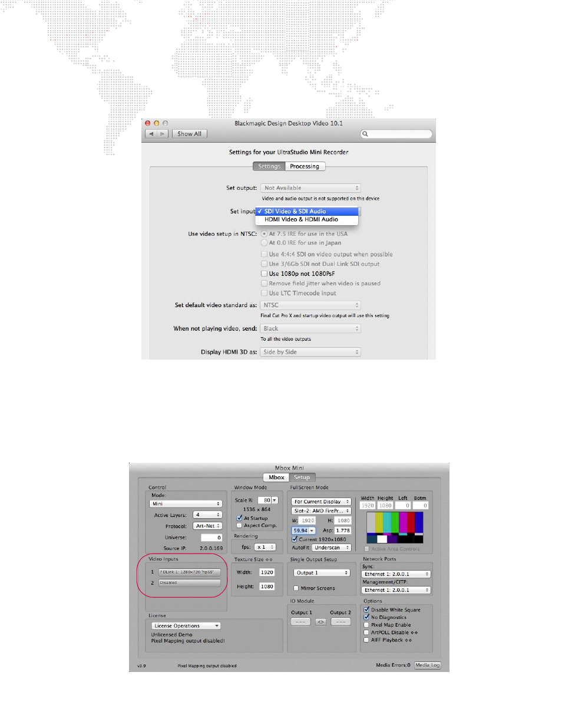Click the Scale % value field
Image resolution: width=562 pixels, height=728 pixels.
pyautogui.click(x=263, y=500)
